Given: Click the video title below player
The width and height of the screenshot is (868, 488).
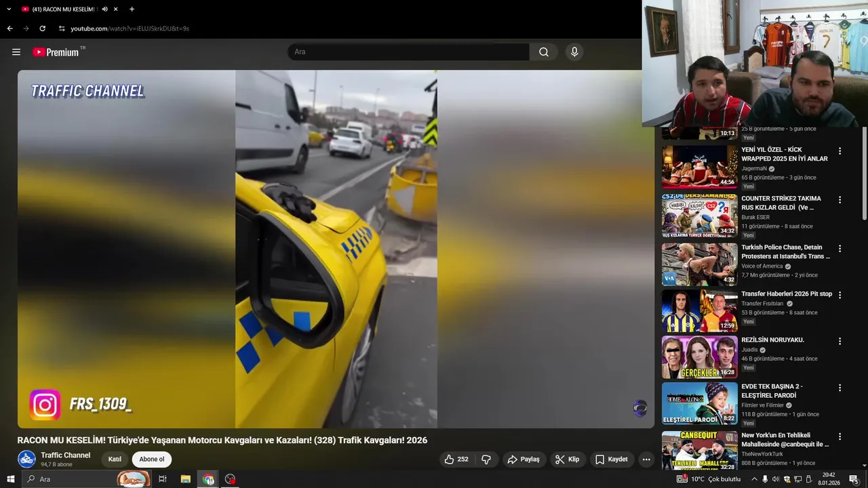Looking at the screenshot, I should 222,440.
